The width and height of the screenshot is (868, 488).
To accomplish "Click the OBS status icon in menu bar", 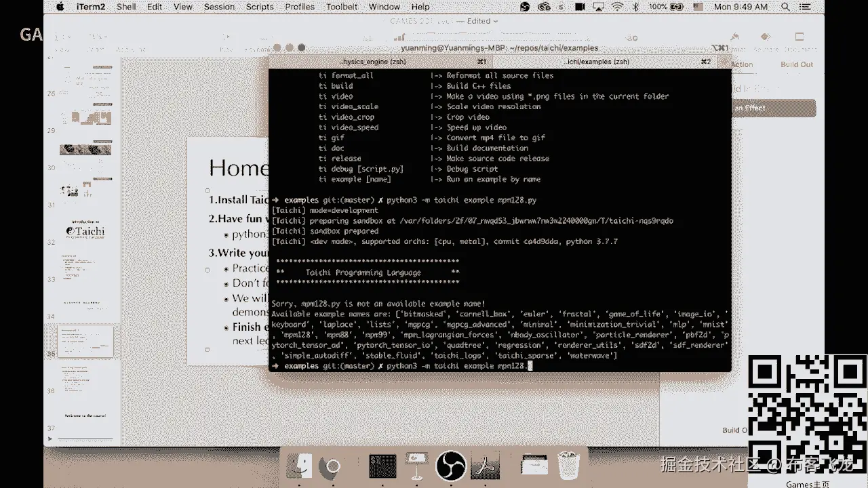I will [x=525, y=7].
